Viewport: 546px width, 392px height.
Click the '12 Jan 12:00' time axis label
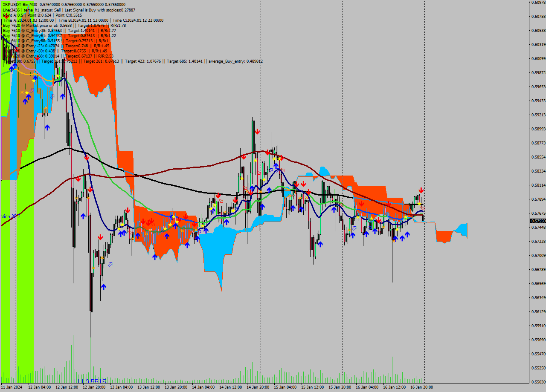point(67,387)
